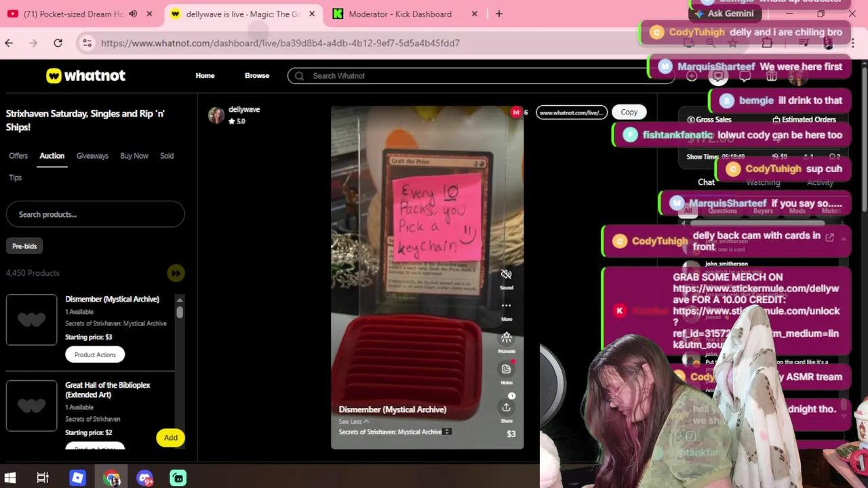Image resolution: width=868 pixels, height=488 pixels.
Task: Click the yellow fast-forward icon by product count
Action: click(176, 273)
